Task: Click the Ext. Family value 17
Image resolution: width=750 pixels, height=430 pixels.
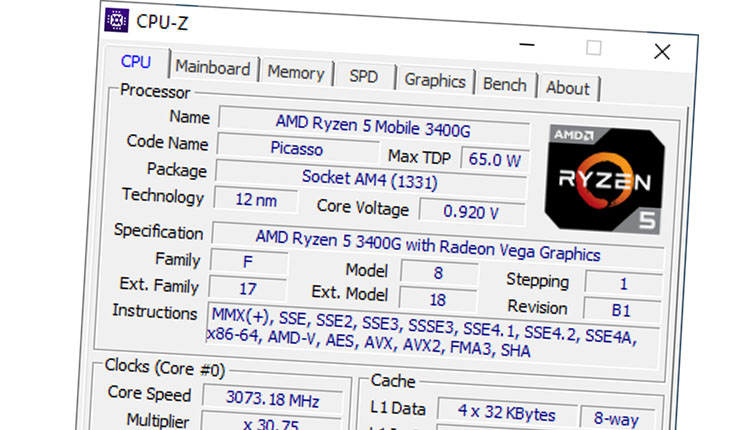Action: coord(247,289)
